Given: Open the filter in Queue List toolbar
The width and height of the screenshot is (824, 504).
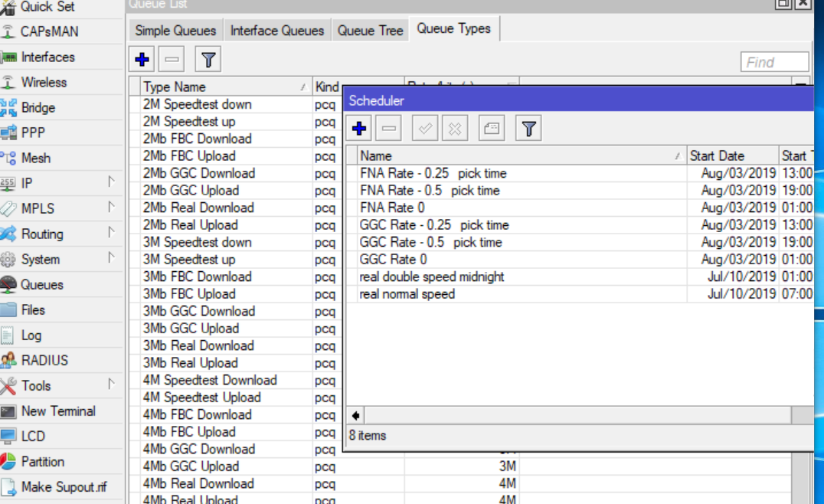Looking at the screenshot, I should pyautogui.click(x=206, y=59).
